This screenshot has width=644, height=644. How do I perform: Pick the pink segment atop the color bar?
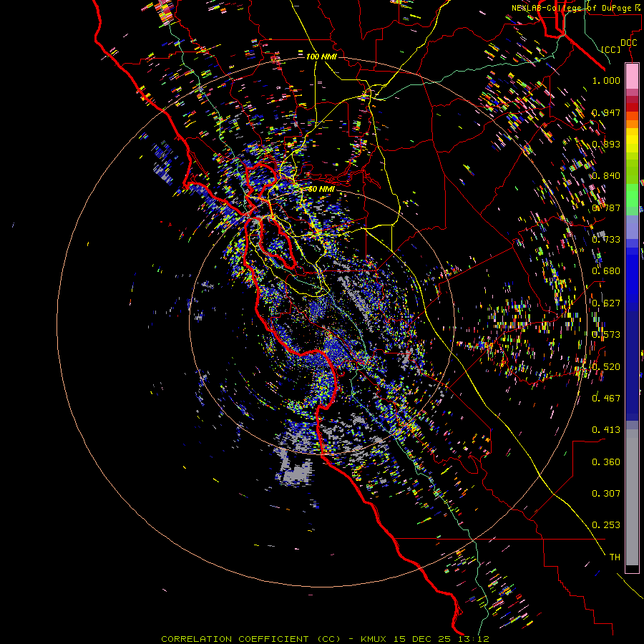pyautogui.click(x=632, y=76)
